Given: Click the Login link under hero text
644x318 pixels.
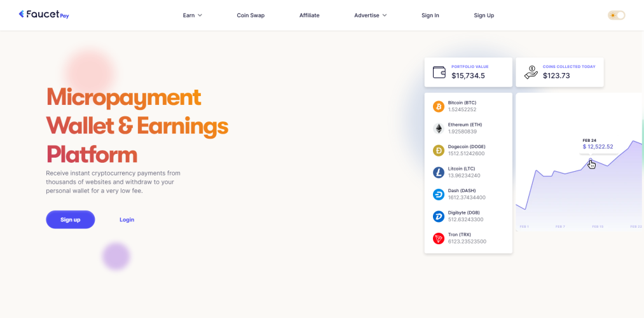Looking at the screenshot, I should 127,219.
